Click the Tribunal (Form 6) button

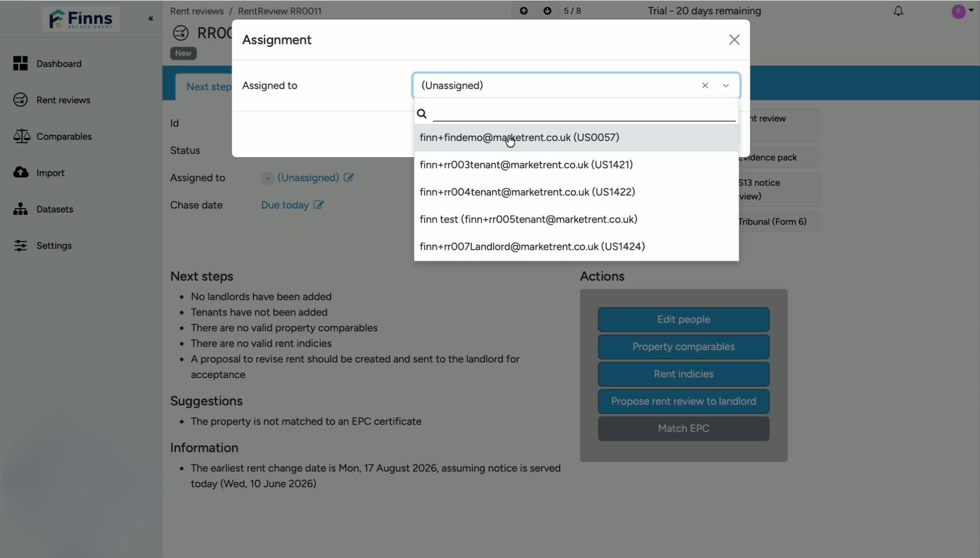(779, 222)
